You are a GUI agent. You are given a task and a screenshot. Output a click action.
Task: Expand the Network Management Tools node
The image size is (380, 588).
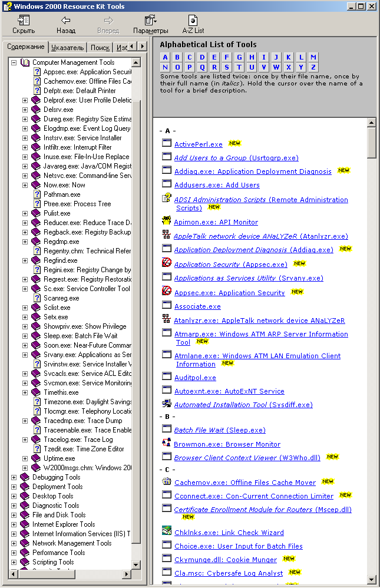[x=14, y=543]
